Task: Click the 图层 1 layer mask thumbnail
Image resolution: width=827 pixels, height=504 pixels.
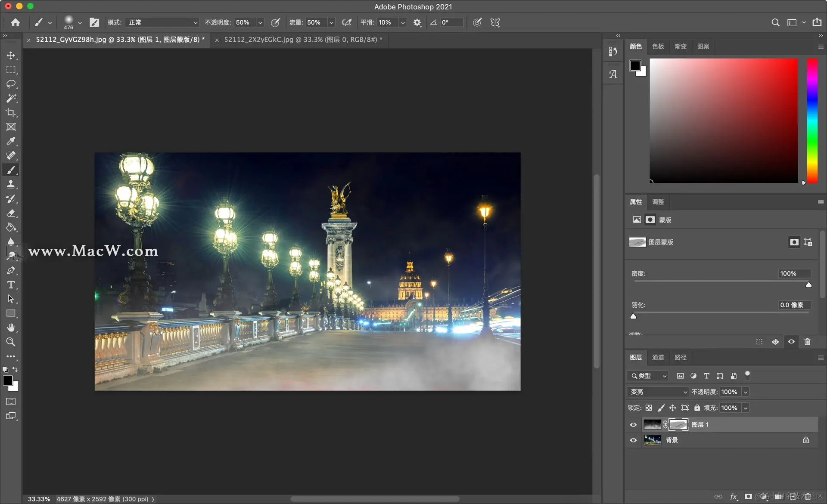Action: click(678, 425)
